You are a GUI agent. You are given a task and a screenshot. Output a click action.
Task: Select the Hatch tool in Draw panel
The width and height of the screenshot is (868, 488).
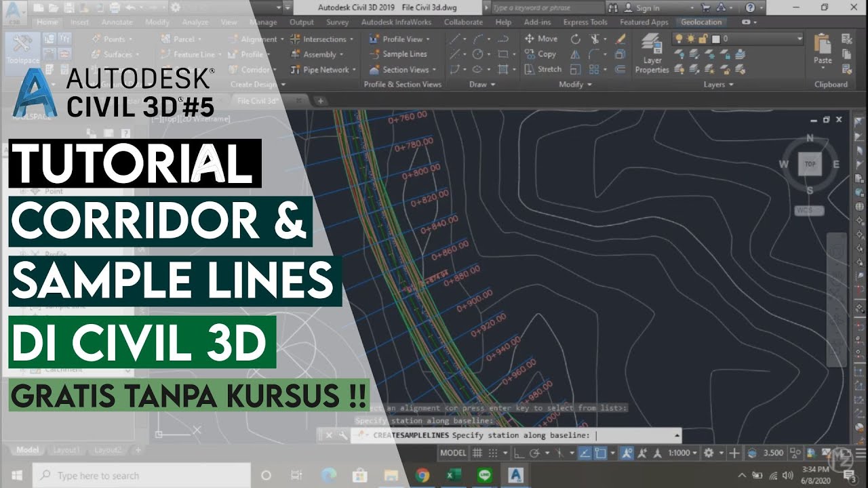503,69
